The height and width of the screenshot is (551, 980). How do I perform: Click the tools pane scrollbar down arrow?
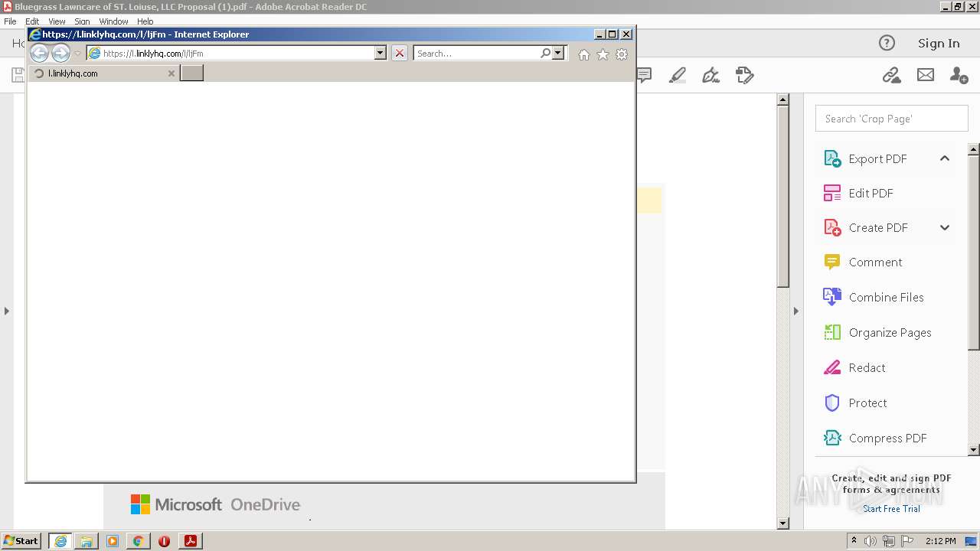(x=974, y=450)
